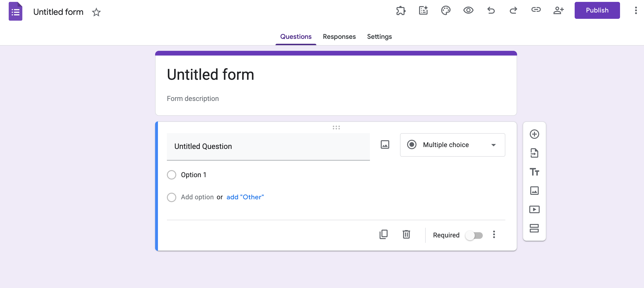Import questions from sidebar
Image resolution: width=644 pixels, height=288 pixels.
[534, 153]
